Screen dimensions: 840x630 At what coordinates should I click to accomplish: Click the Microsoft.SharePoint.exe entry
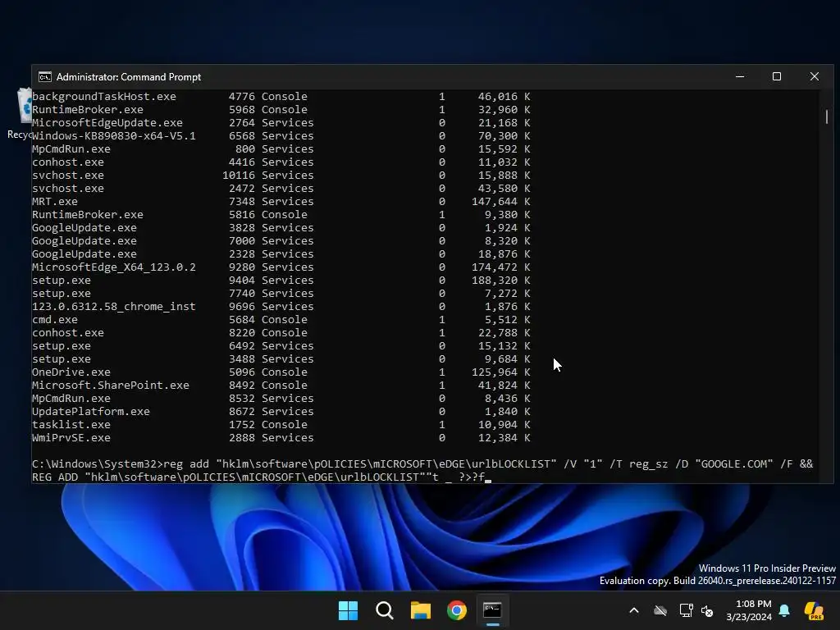[x=111, y=386]
